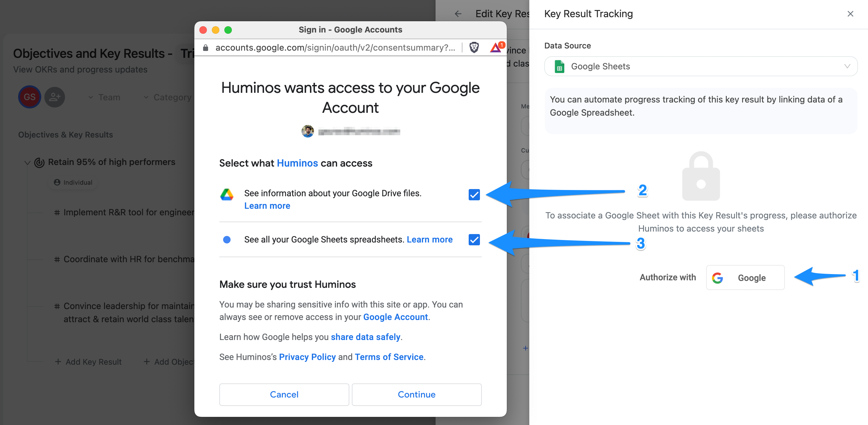Minimize the Sign in window with yellow button

click(216, 30)
